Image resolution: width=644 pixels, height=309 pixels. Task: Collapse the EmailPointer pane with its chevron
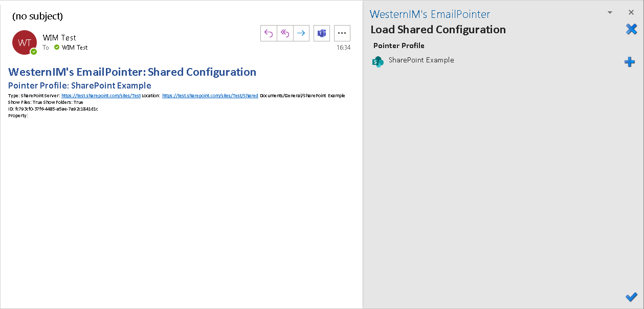pos(609,12)
